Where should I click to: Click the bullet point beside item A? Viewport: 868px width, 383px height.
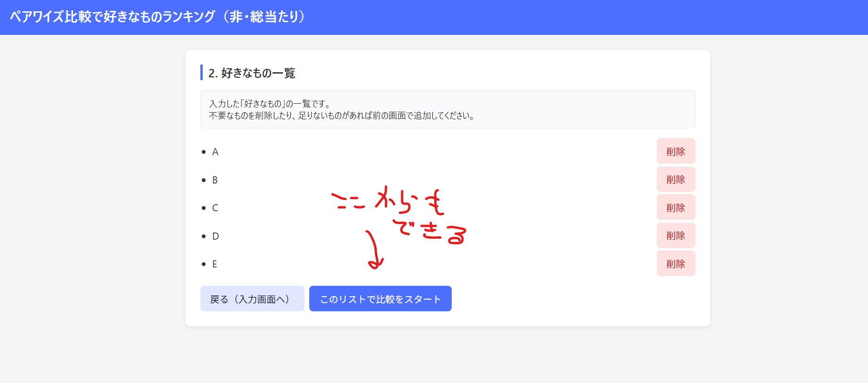[x=204, y=152]
